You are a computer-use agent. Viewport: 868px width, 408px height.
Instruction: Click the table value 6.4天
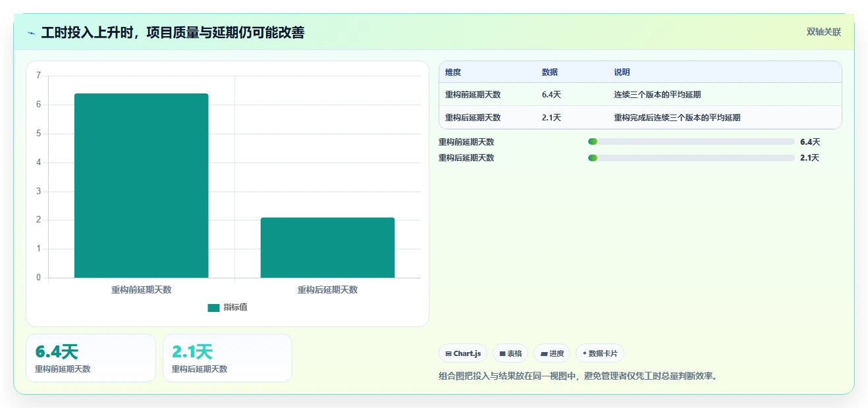tap(551, 95)
